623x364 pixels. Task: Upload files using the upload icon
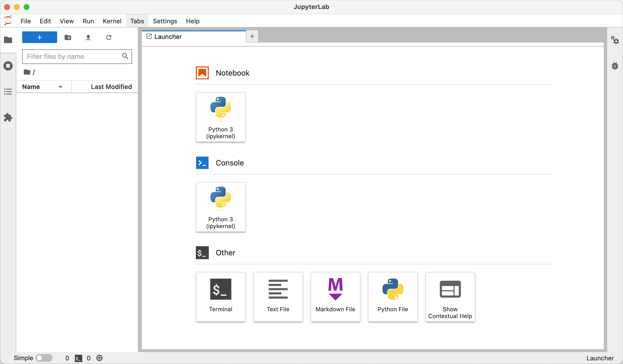pos(88,37)
